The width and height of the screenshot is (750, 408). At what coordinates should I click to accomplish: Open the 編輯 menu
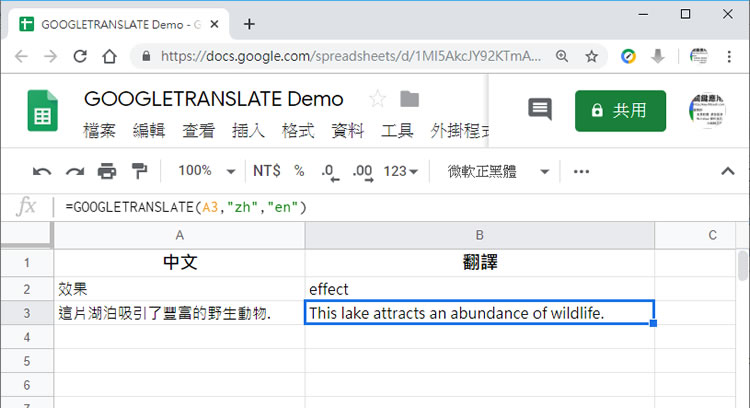(x=149, y=131)
